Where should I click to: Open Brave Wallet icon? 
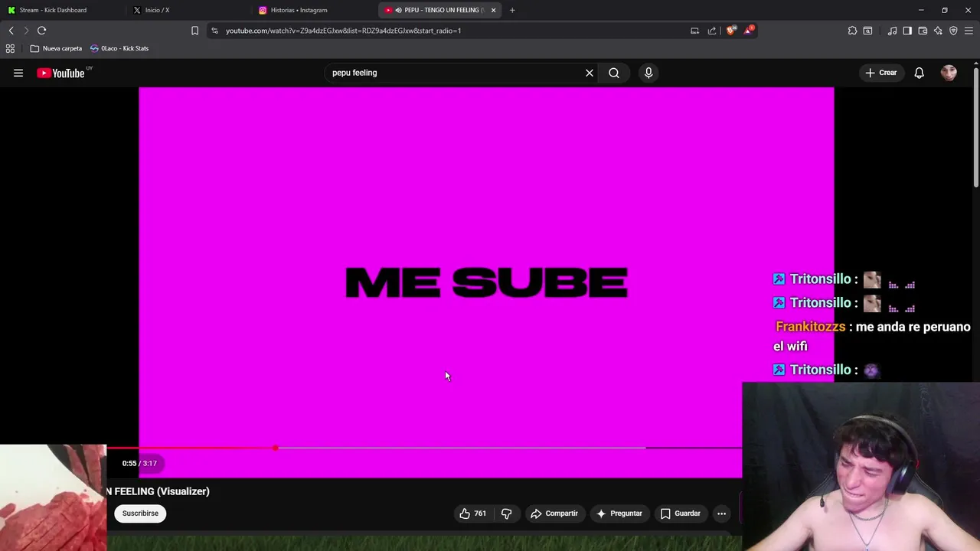tap(923, 31)
